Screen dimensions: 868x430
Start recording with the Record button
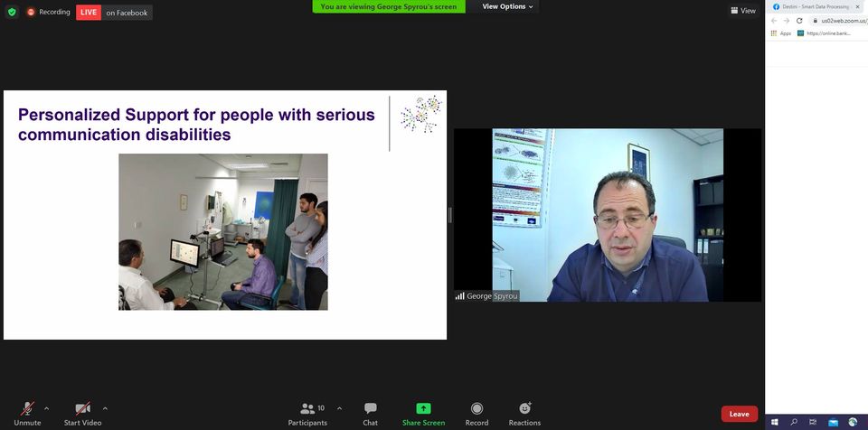(x=476, y=414)
